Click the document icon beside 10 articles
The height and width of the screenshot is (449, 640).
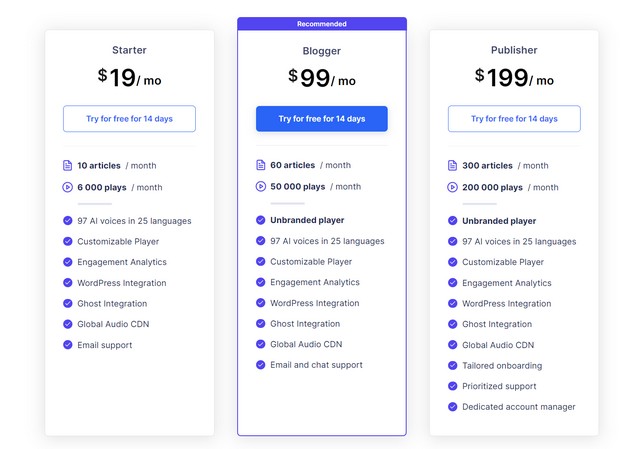67,165
